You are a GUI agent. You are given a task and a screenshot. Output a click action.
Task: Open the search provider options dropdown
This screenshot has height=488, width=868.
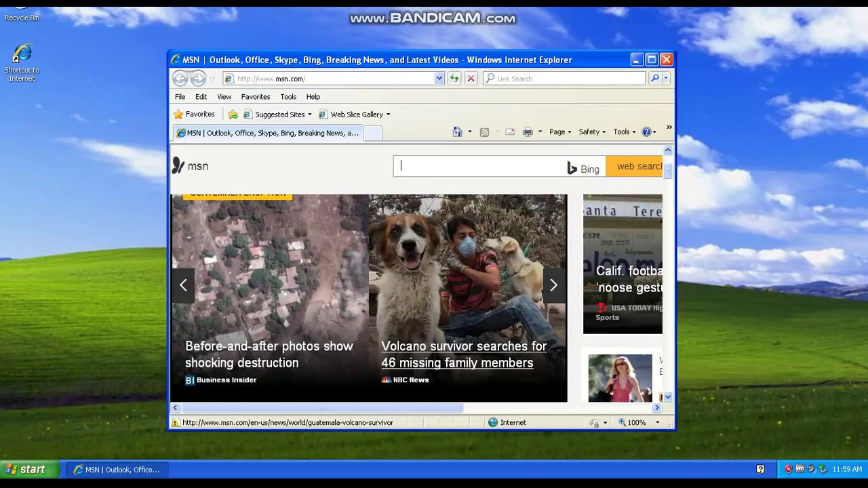click(666, 79)
